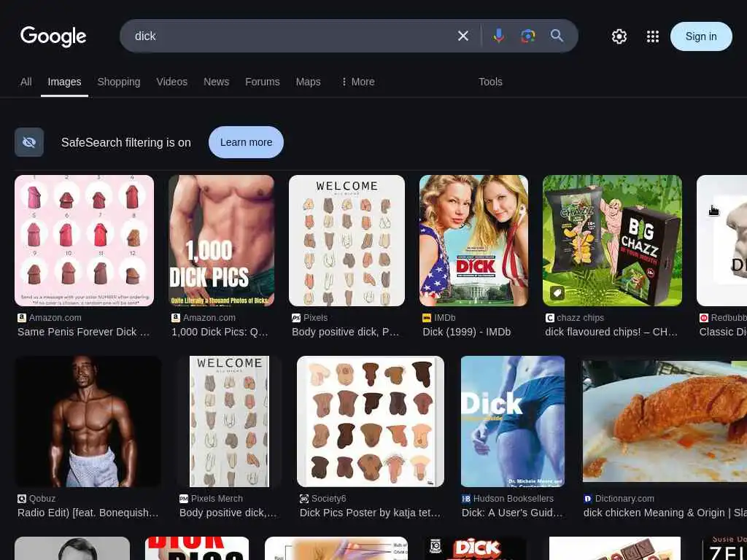Open the Hudson Booksellers book cover thumbnail
The height and width of the screenshot is (560, 747).
pos(513,421)
